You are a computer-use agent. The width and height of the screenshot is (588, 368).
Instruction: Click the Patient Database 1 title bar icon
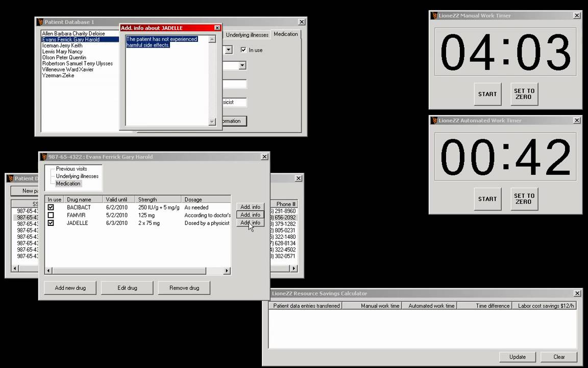(40, 22)
